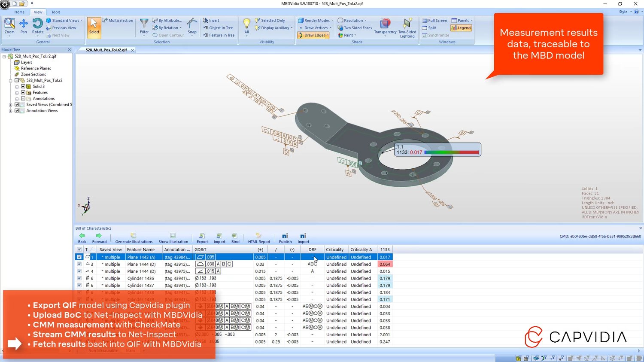
Task: Expand the Annotation Views tree node
Action: tap(11, 111)
